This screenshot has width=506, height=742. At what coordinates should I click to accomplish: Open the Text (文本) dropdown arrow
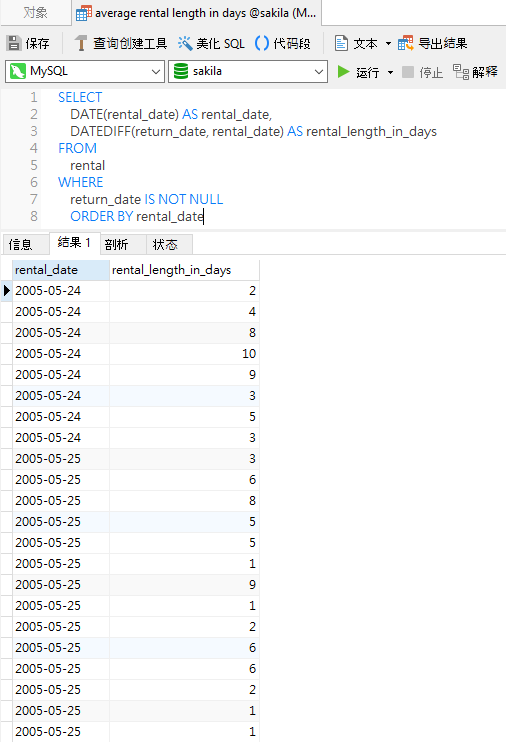pos(389,44)
